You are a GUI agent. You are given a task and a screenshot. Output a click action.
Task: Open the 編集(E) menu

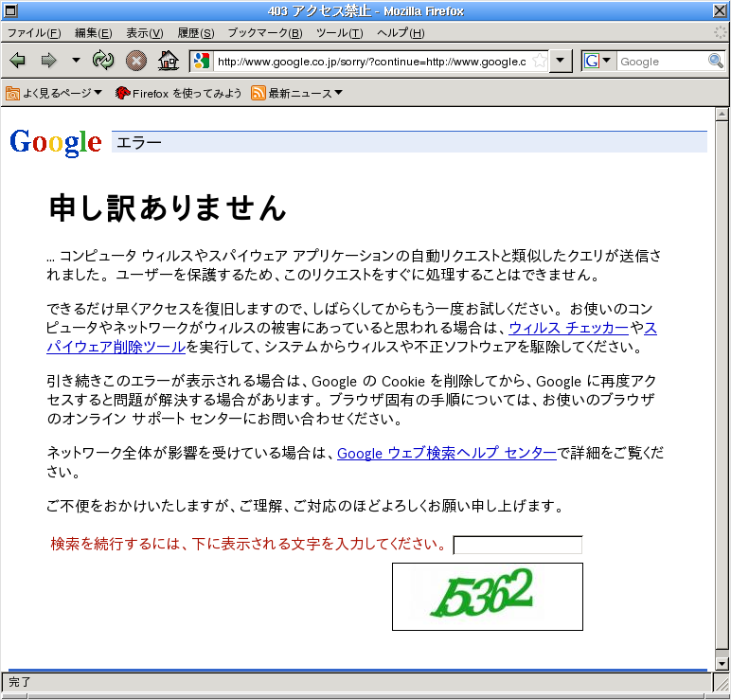click(x=93, y=32)
